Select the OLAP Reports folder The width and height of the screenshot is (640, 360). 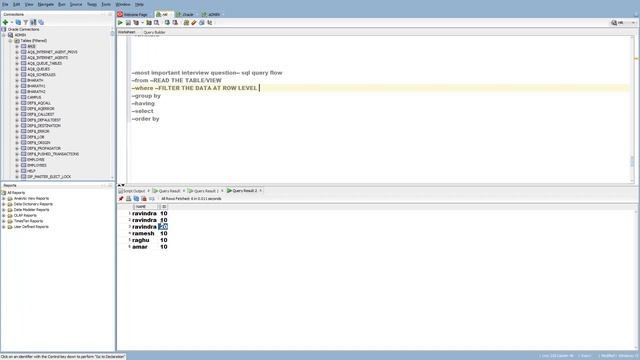(x=25, y=216)
